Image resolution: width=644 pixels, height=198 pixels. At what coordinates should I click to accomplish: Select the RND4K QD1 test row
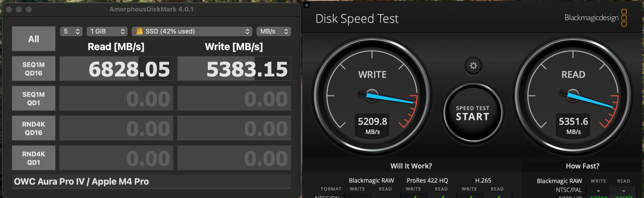pyautogui.click(x=33, y=157)
